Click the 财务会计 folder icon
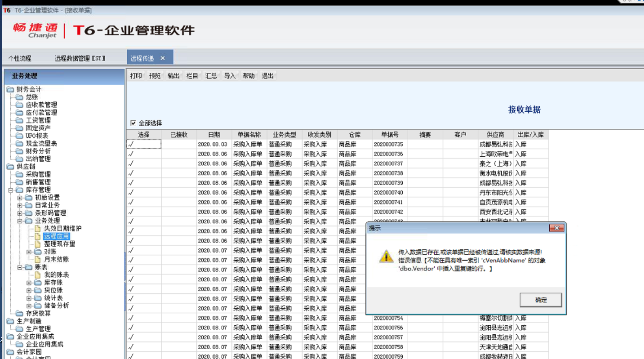The height and width of the screenshot is (359, 644). click(10, 89)
